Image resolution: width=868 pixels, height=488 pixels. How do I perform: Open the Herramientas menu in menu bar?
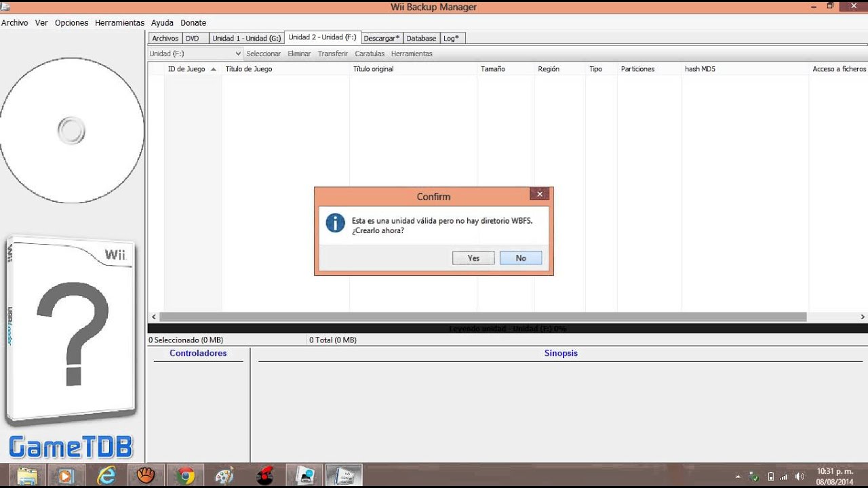click(x=120, y=22)
